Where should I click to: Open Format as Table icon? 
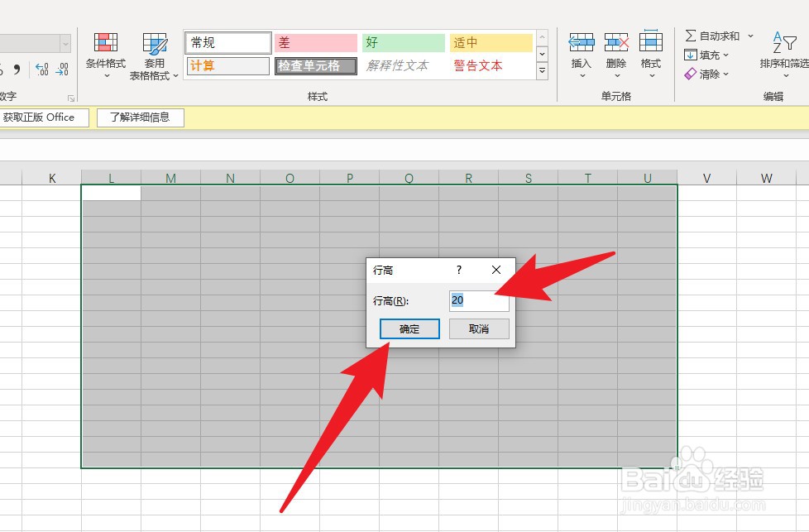click(x=154, y=43)
